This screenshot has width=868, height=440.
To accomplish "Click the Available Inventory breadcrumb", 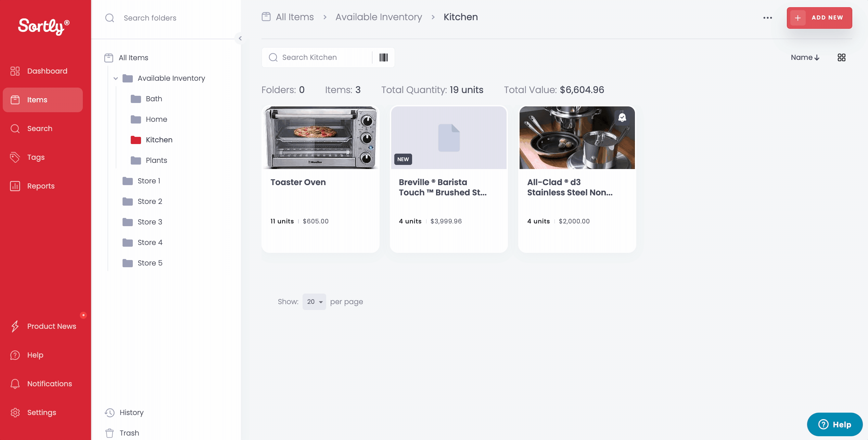I will pos(379,17).
